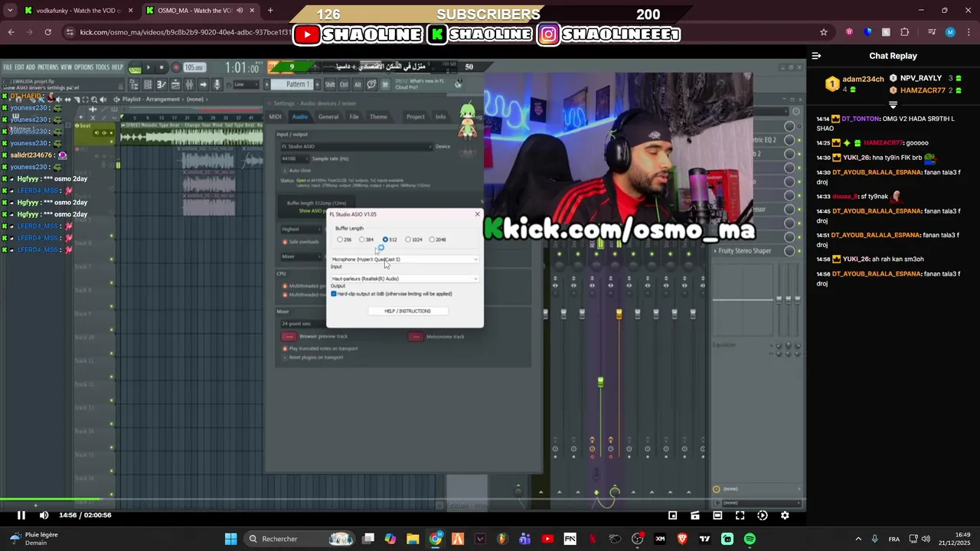Open the Chrome three-dot menu
This screenshot has width=980, height=551.
click(968, 32)
